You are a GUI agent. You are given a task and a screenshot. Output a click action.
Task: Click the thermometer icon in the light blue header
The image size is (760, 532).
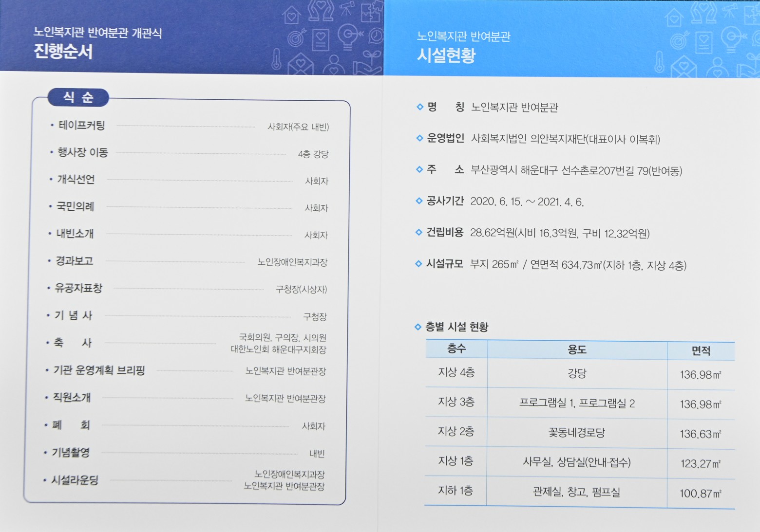(x=659, y=62)
